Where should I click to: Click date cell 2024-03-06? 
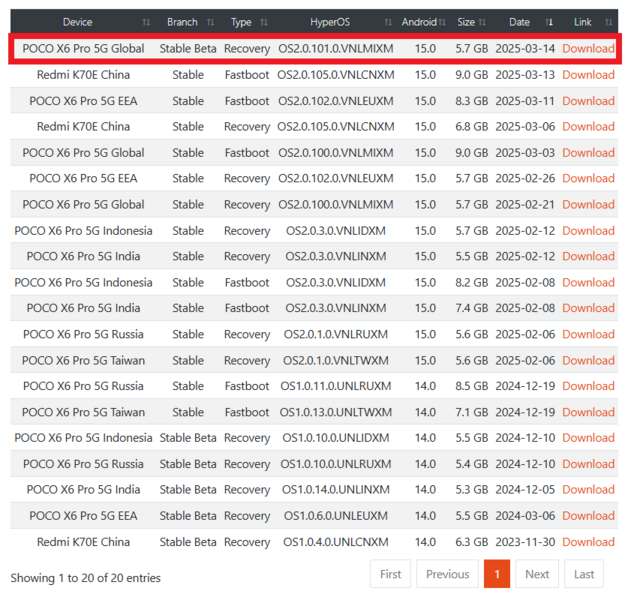(x=525, y=516)
